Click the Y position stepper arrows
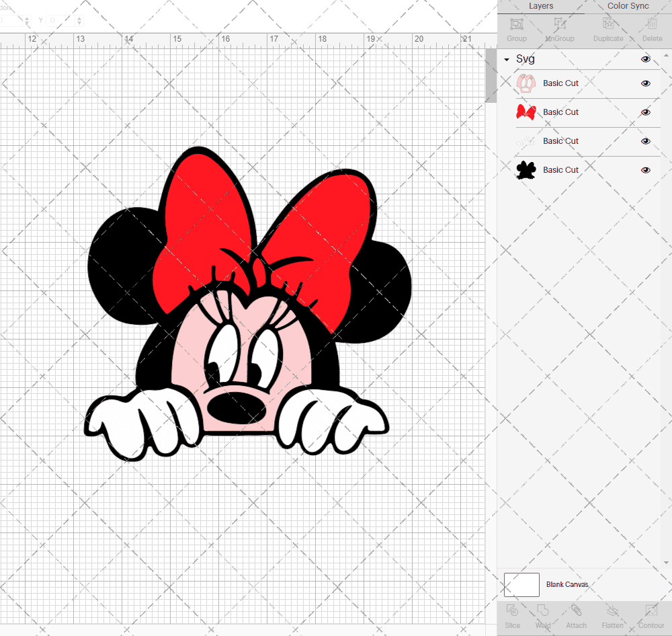The width and height of the screenshot is (672, 636). [x=79, y=20]
